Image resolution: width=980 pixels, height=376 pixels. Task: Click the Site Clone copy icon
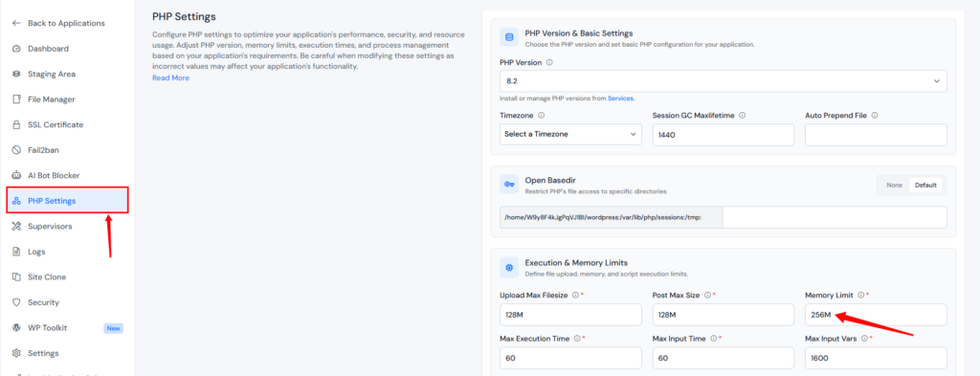[17, 276]
